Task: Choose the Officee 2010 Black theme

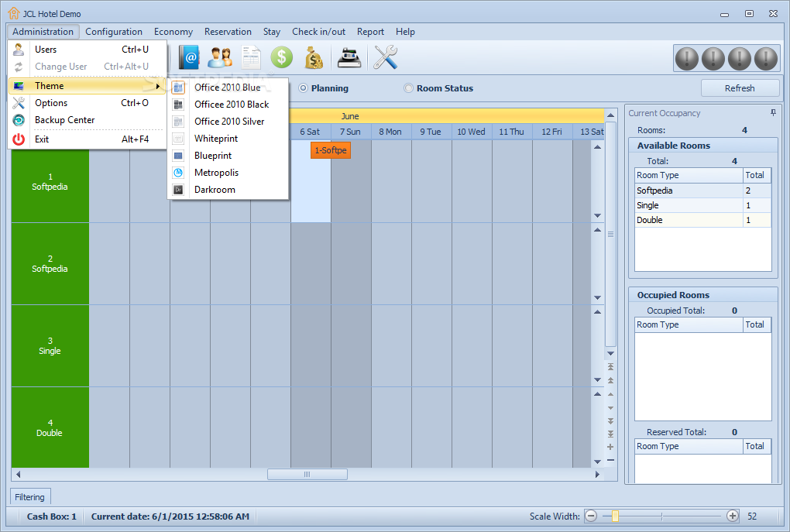Action: click(x=228, y=105)
